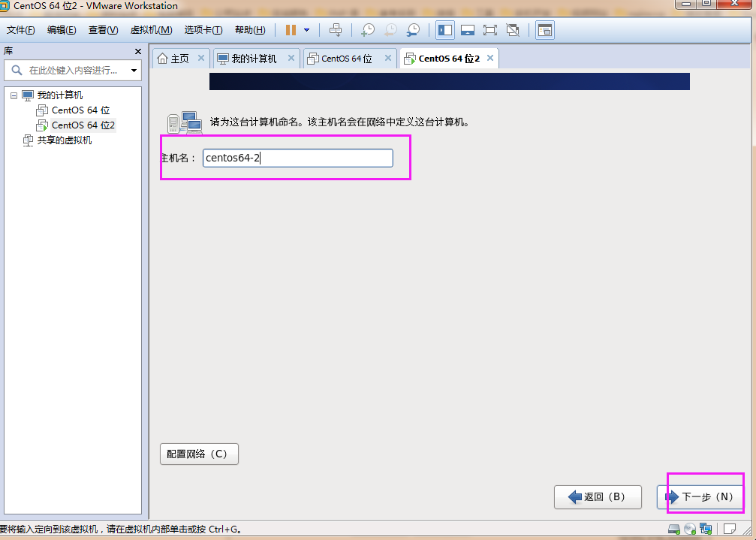Click the 返回 (B) back button

click(598, 497)
